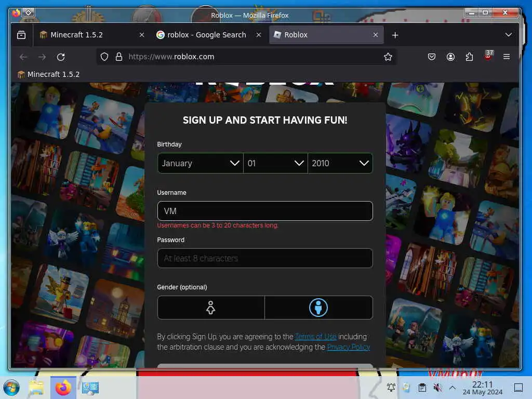The image size is (532, 399).
Task: Open the clock showing 22:11
Action: coord(483,388)
